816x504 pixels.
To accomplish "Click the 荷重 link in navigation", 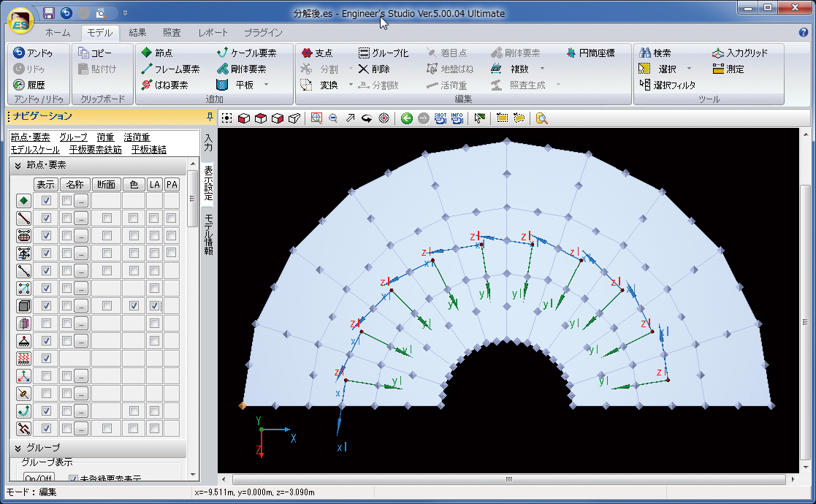I will pyautogui.click(x=105, y=137).
